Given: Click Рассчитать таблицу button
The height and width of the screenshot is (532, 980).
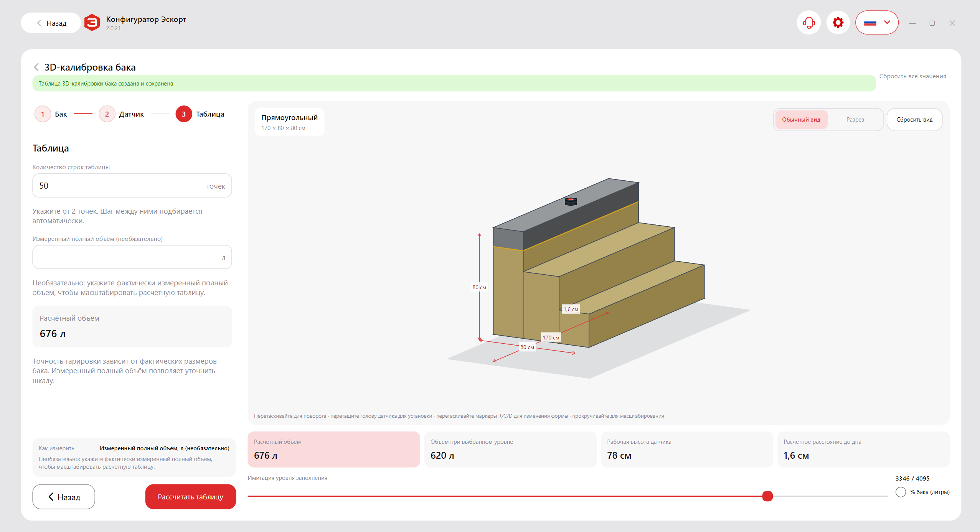Looking at the screenshot, I should coord(191,497).
